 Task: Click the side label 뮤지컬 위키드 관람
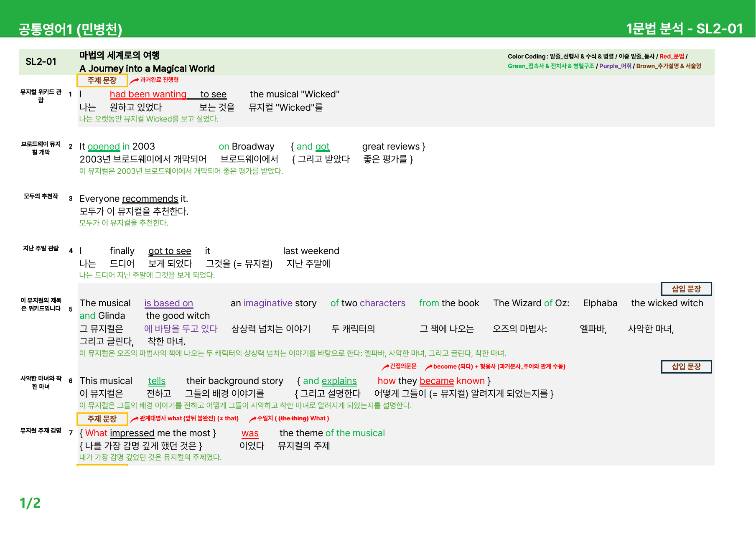41,96
